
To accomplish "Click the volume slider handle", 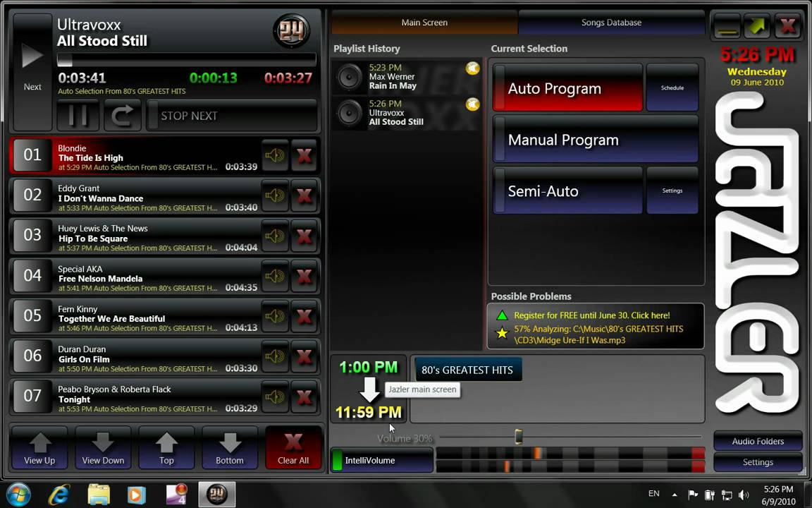I will 518,437.
